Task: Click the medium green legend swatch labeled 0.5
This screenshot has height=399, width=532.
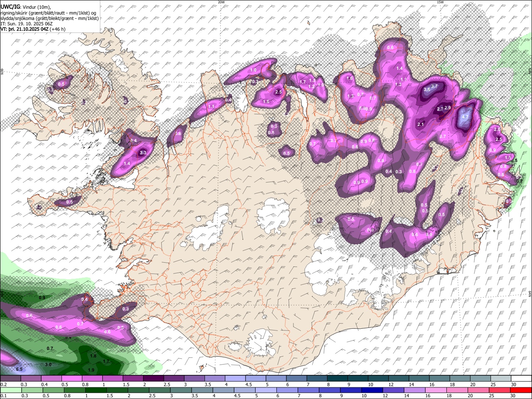Action: pos(53,390)
